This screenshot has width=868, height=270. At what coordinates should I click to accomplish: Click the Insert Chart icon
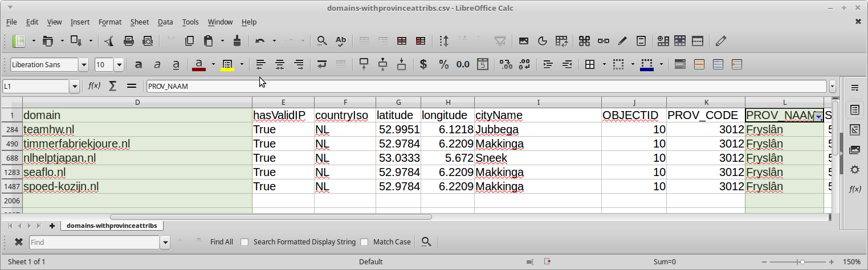coord(543,41)
